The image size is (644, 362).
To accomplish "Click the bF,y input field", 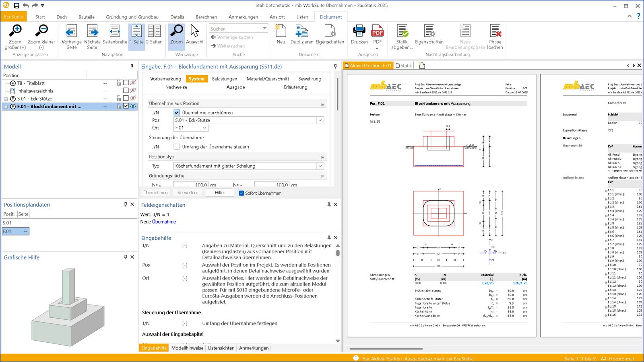I will pyautogui.click(x=191, y=185).
